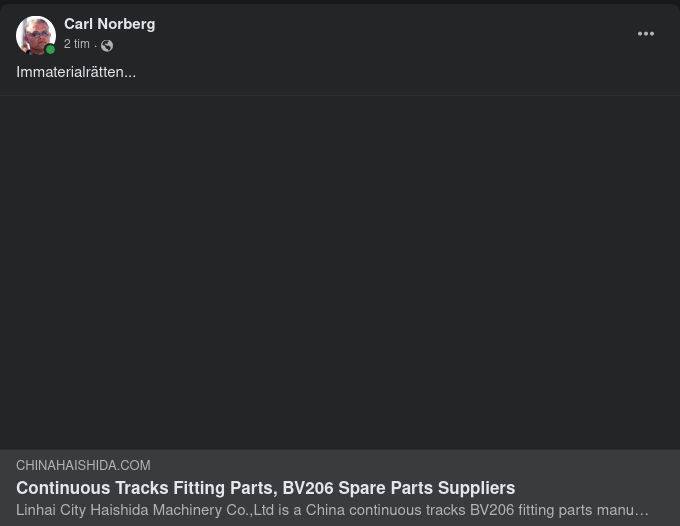Open Carl Norberg's profile via name
The height and width of the screenshot is (526, 680).
pos(109,24)
